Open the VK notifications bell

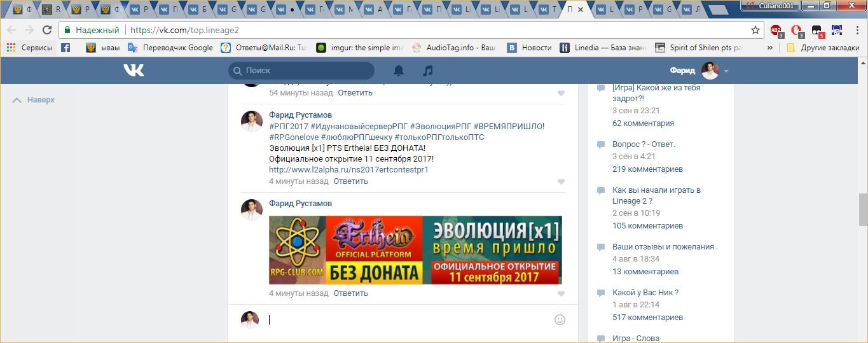[399, 71]
